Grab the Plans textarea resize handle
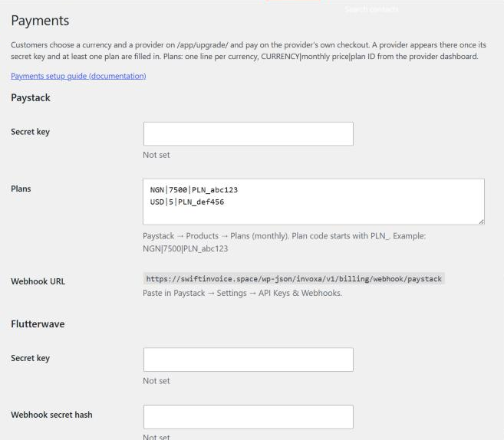504x440 pixels. pyautogui.click(x=481, y=222)
